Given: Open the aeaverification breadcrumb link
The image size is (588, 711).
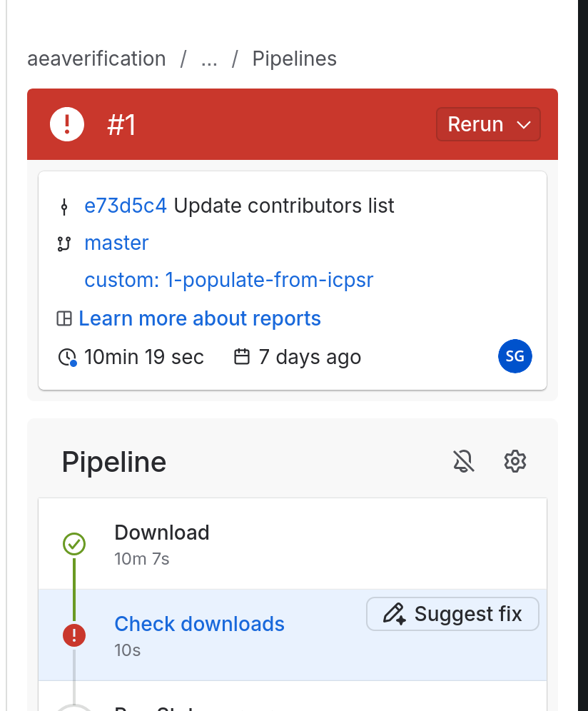Looking at the screenshot, I should click(x=96, y=59).
